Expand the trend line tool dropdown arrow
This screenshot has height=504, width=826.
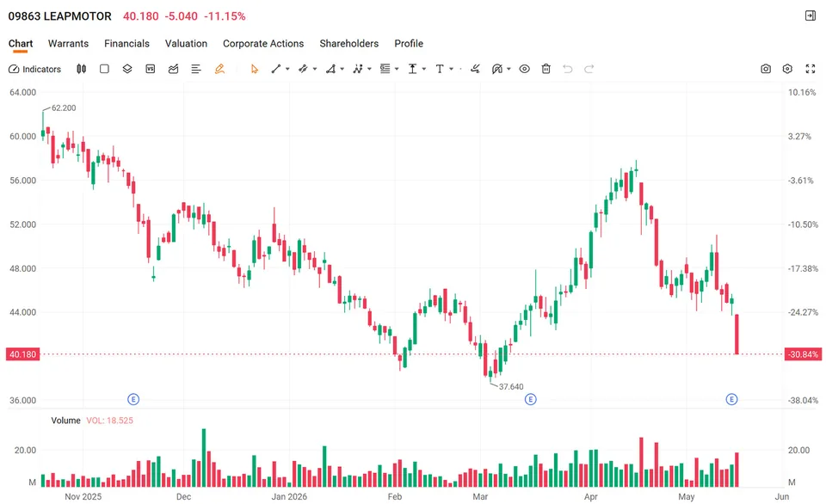(287, 69)
